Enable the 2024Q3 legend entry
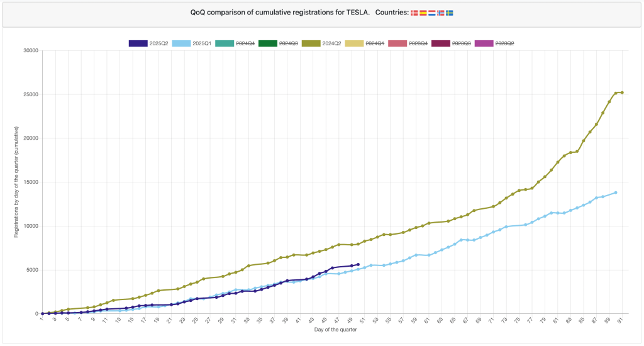 click(x=288, y=43)
